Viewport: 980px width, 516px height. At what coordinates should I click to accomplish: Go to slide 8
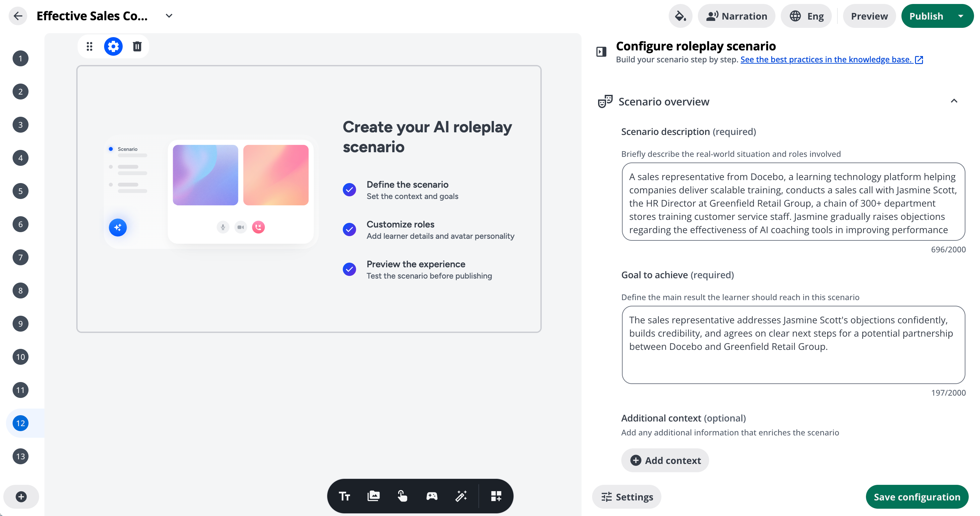coord(21,291)
